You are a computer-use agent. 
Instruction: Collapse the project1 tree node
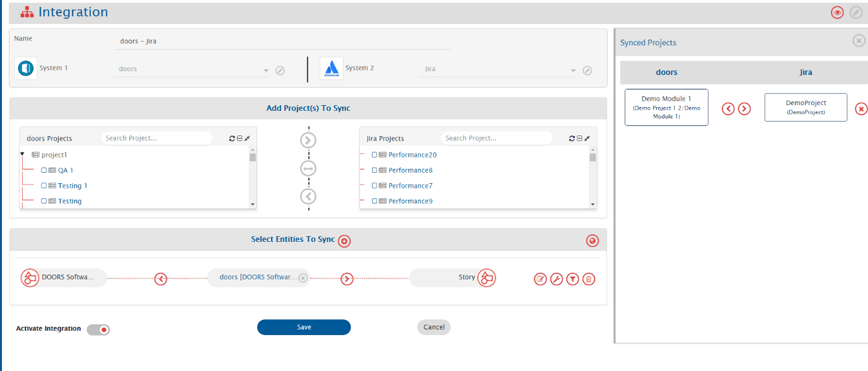(x=22, y=154)
